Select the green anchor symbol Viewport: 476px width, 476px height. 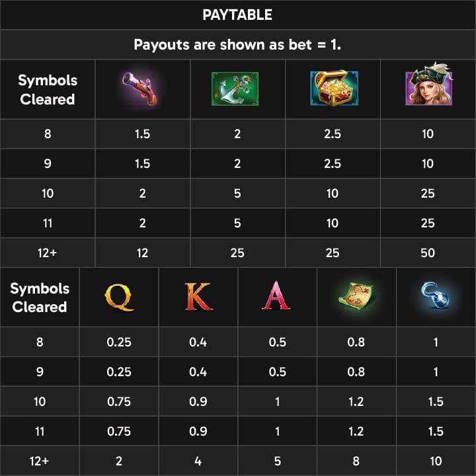click(235, 89)
